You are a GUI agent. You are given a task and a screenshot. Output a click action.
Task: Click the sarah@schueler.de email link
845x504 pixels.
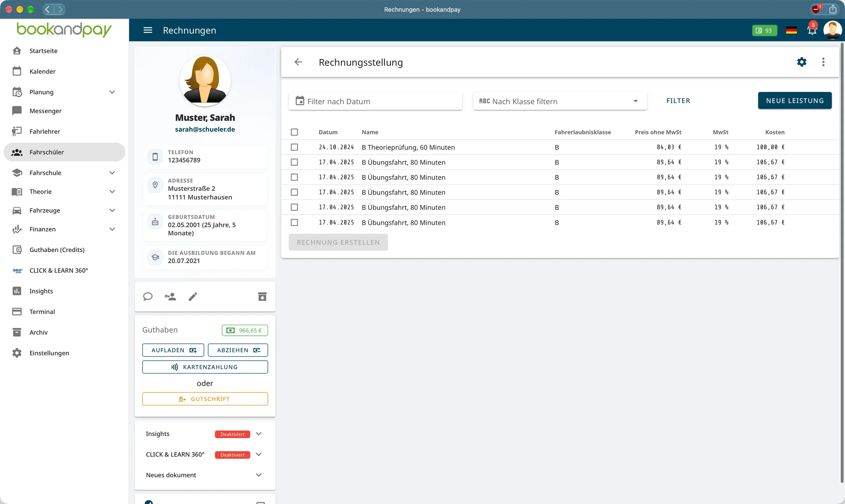click(x=205, y=129)
